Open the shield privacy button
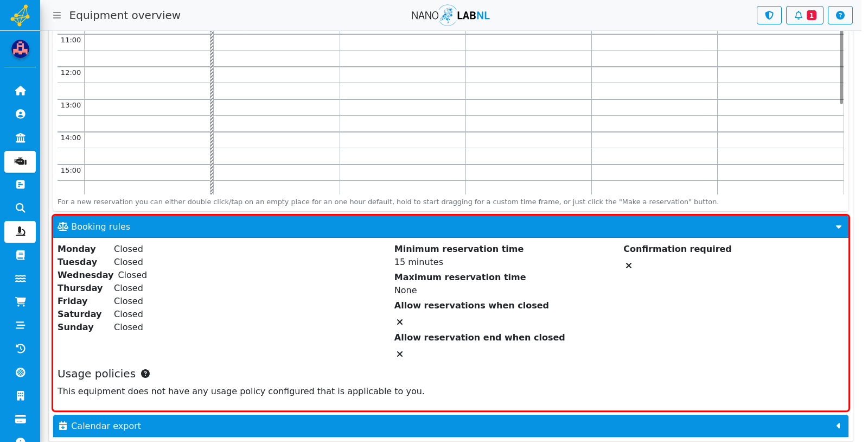868x442 pixels. point(769,15)
